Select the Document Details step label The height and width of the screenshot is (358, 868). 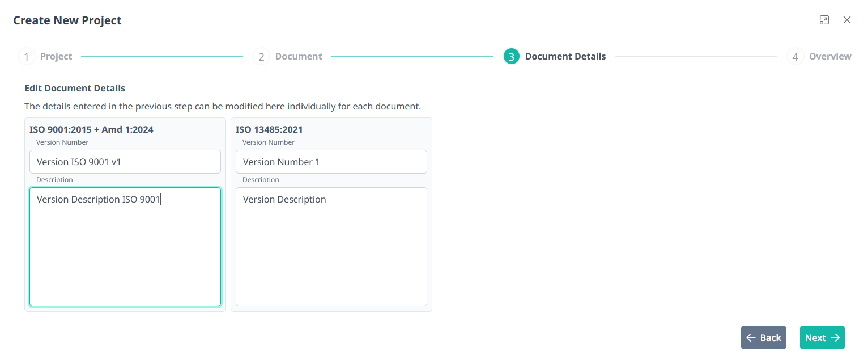565,57
